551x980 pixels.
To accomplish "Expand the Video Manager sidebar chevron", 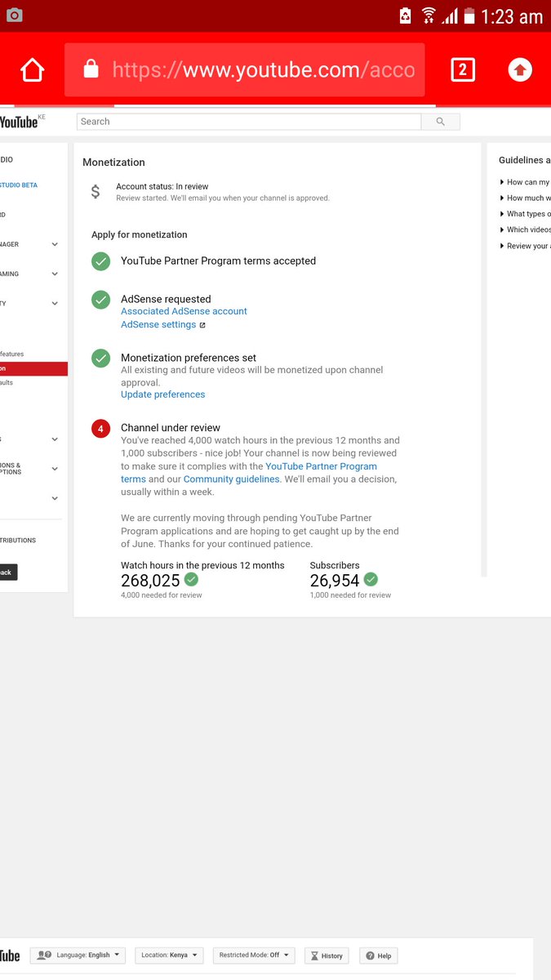I will (x=55, y=244).
